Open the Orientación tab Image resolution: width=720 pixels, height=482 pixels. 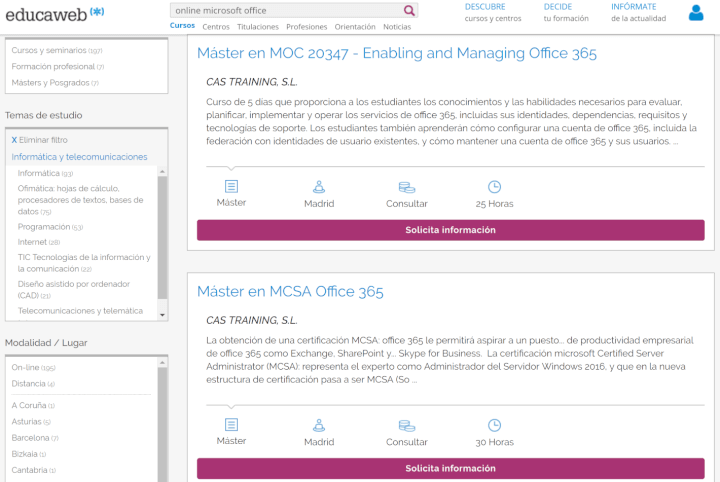pos(355,27)
